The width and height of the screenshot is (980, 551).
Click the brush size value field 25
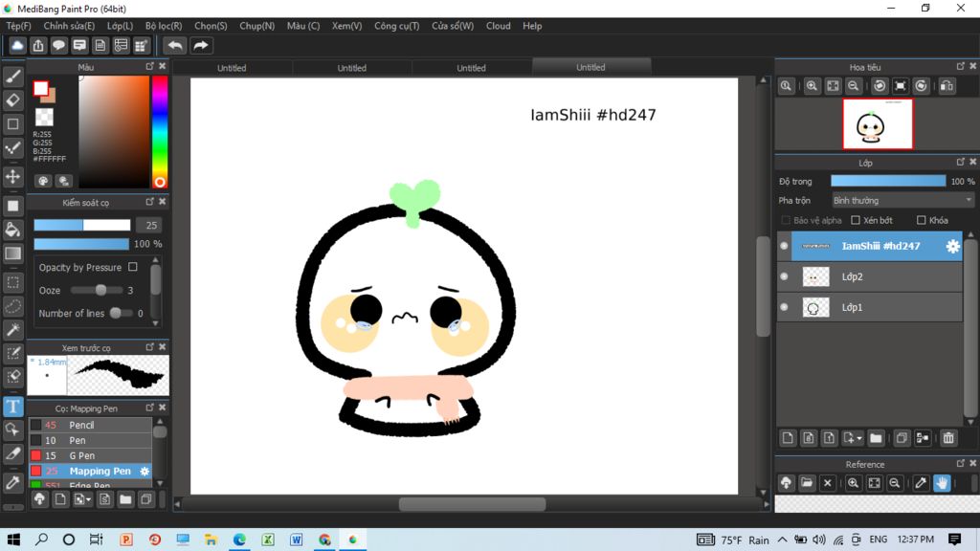pos(151,225)
